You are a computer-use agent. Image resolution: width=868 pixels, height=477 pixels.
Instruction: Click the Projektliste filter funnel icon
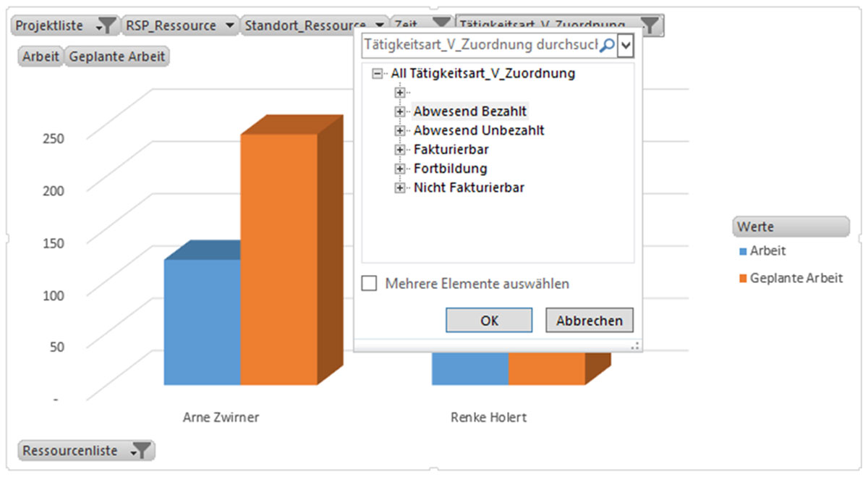pos(106,26)
